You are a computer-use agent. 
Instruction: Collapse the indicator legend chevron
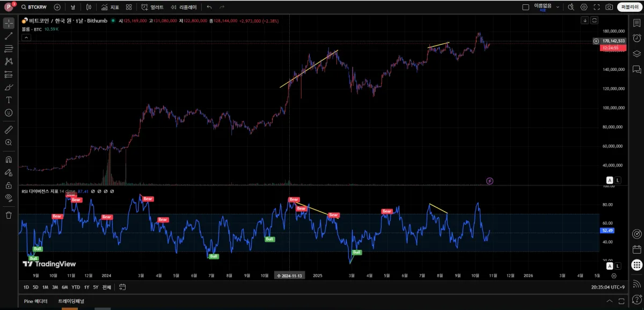click(25, 37)
